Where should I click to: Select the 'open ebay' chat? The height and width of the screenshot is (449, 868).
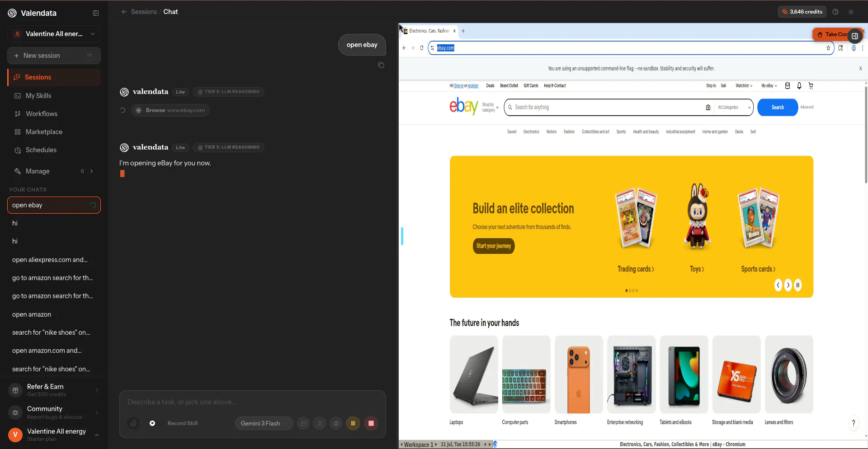(x=54, y=205)
